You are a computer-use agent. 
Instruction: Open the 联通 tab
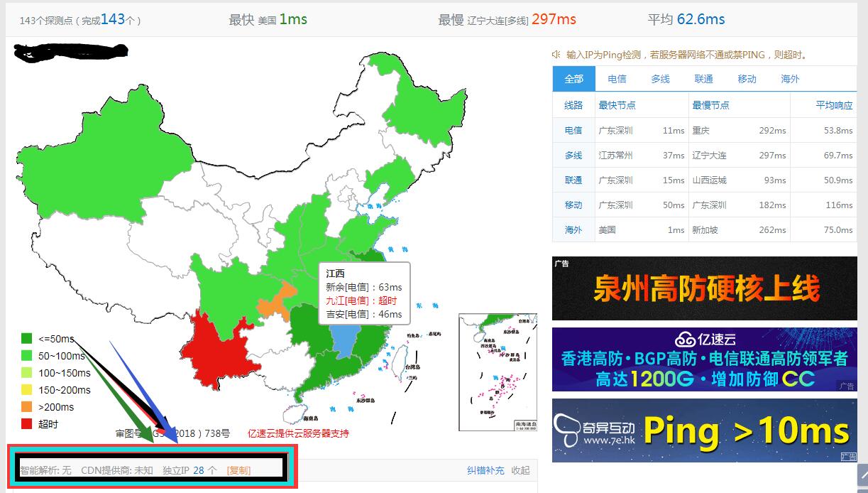pyautogui.click(x=703, y=79)
